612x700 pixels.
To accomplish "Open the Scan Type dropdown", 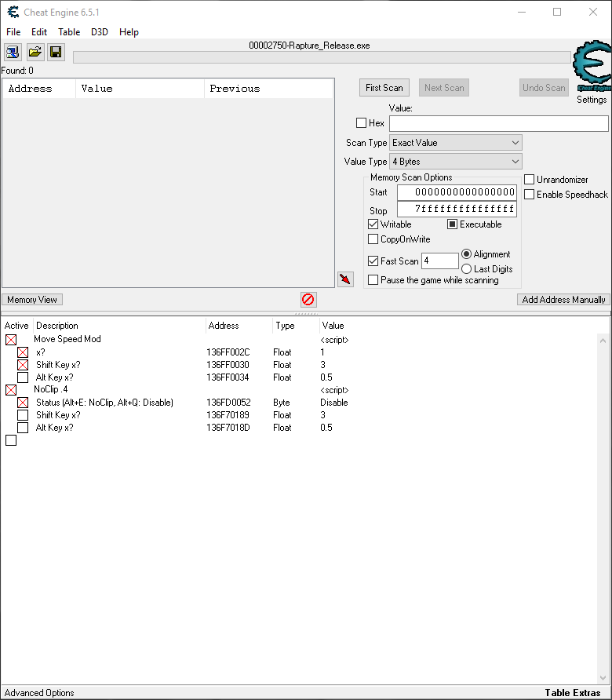I will point(455,143).
